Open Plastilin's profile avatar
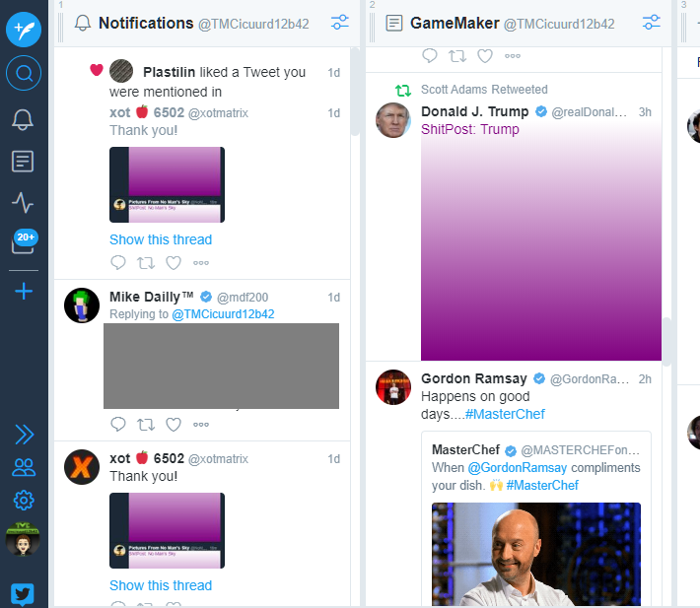This screenshot has width=700, height=608. pos(121,71)
